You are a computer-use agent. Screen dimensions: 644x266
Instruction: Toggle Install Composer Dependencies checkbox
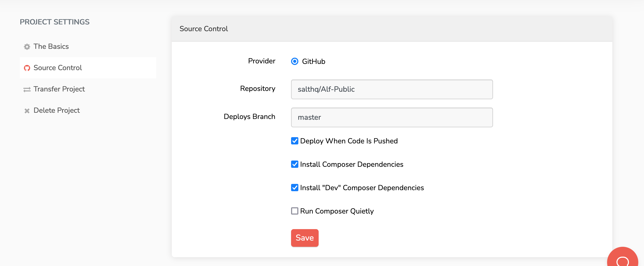(x=295, y=164)
